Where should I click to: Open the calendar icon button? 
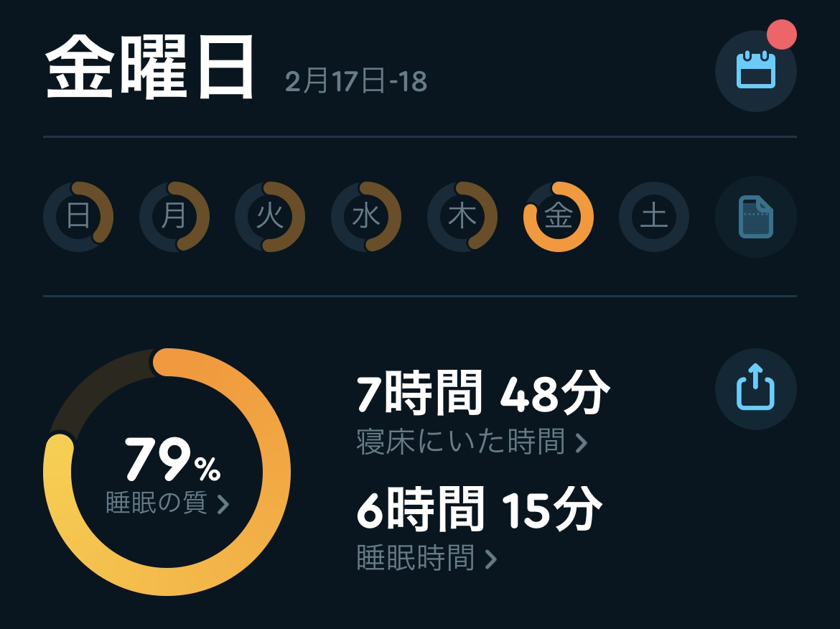tap(755, 71)
